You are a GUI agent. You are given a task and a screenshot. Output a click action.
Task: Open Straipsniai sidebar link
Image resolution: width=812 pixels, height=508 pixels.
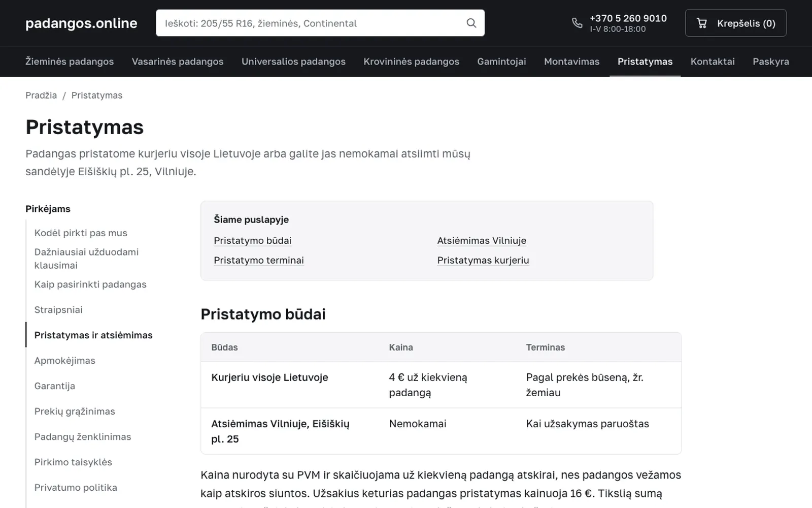click(x=58, y=310)
